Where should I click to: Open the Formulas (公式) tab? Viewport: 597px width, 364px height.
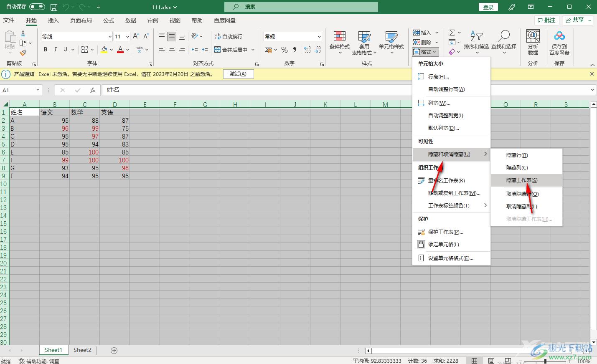[109, 20]
